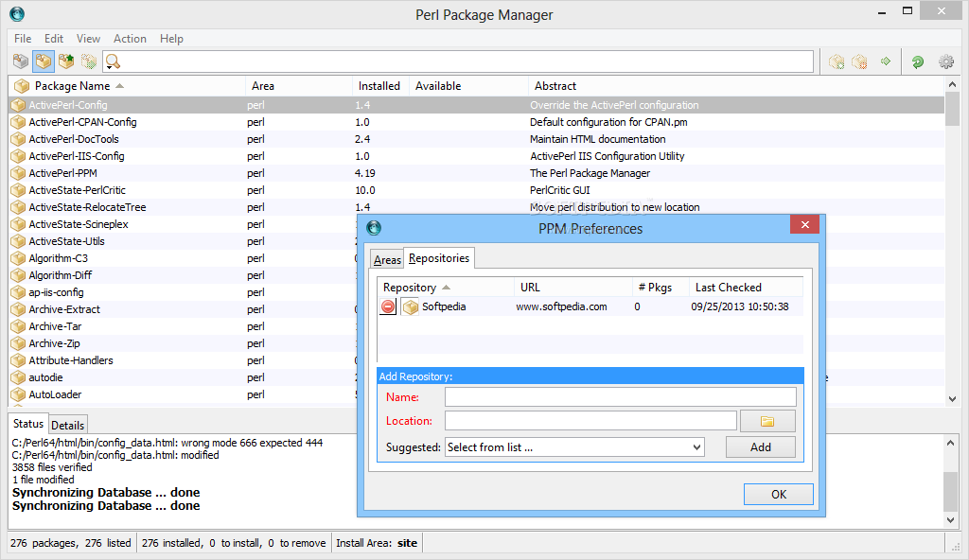
Task: Select the installed packages view icon
Action: click(44, 61)
